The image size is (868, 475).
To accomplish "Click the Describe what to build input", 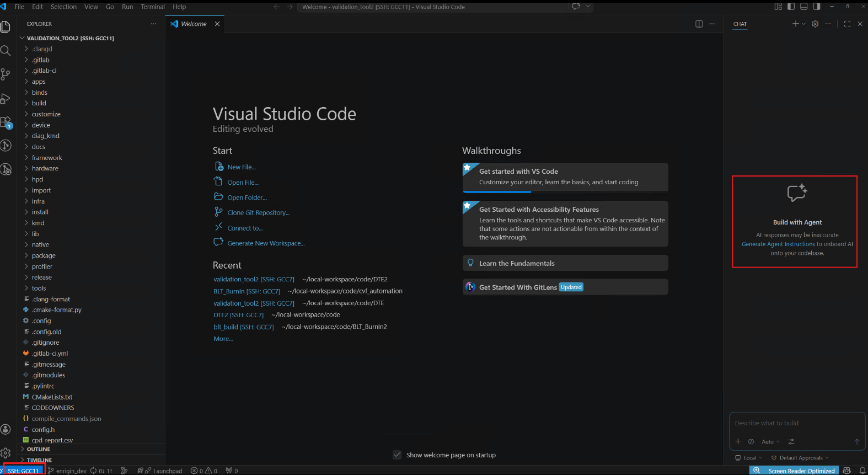I will coord(797,423).
